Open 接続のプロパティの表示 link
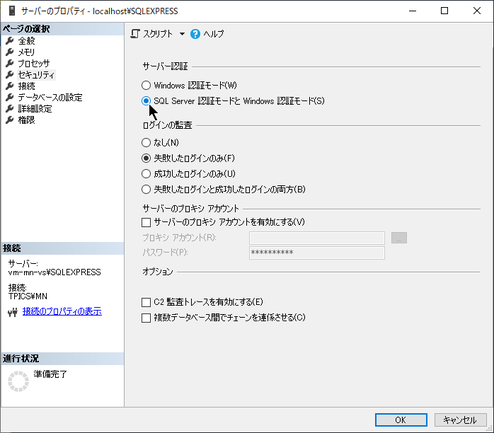The image size is (494, 433). pyautogui.click(x=62, y=312)
